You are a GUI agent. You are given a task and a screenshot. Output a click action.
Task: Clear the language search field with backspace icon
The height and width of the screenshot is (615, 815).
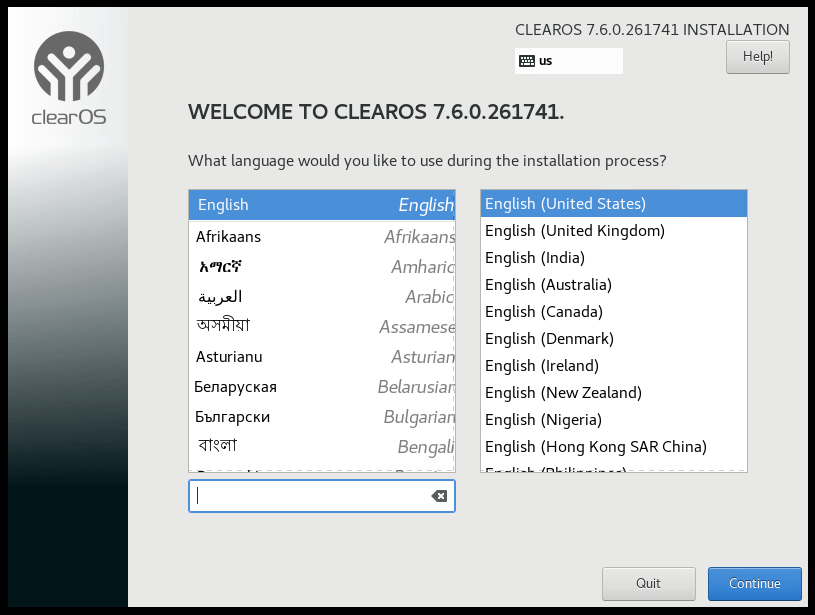pos(439,496)
